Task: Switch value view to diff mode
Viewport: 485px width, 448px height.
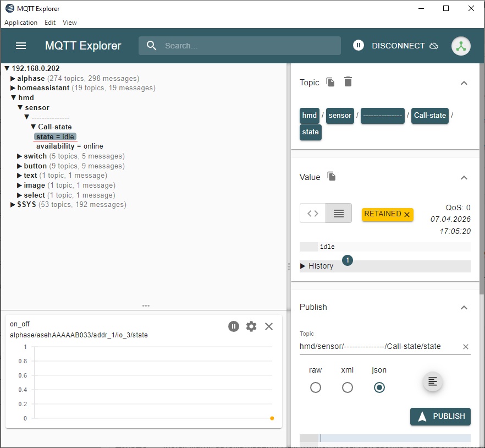Action: pos(313,214)
